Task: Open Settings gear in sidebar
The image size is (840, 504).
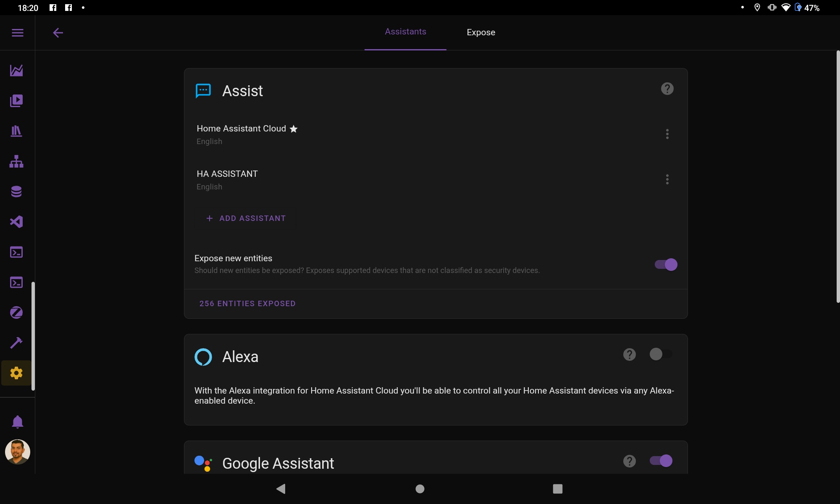Action: point(16,373)
